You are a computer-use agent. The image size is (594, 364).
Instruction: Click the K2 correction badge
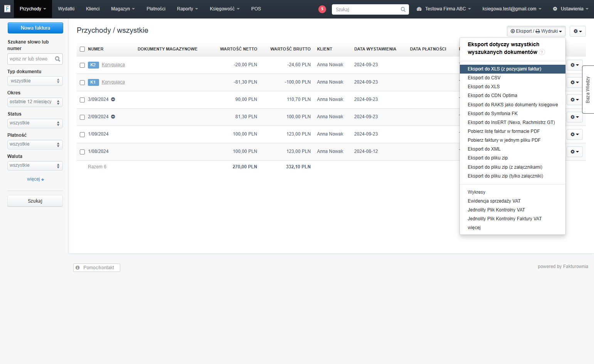point(93,65)
